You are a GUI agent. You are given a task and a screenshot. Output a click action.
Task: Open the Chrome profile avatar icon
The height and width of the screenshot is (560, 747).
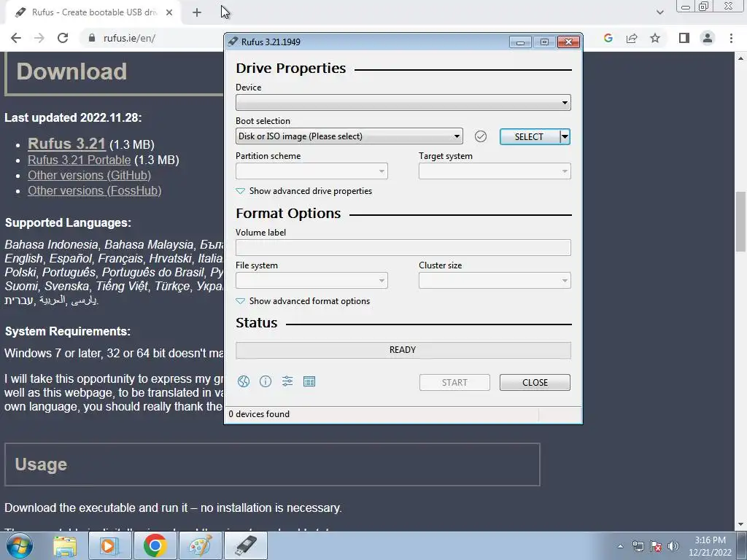coord(708,38)
